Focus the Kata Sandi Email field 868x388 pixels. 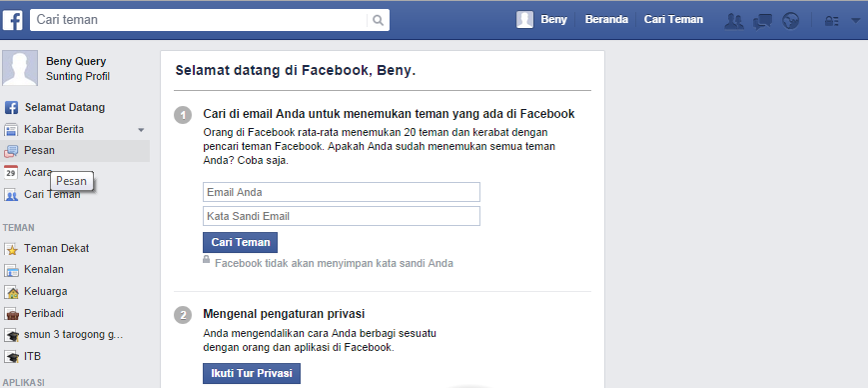342,216
